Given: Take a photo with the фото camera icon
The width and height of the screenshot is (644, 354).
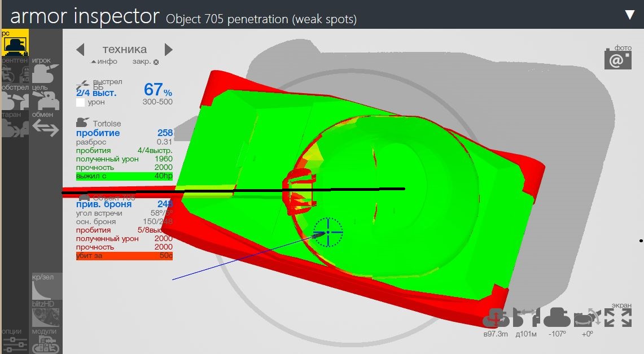Looking at the screenshot, I should point(617,59).
